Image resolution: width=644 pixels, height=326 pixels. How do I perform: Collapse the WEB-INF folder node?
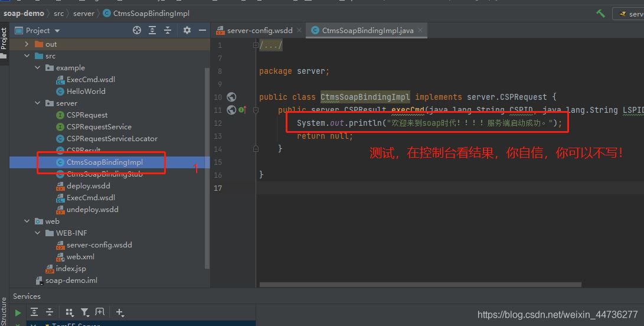(37, 233)
